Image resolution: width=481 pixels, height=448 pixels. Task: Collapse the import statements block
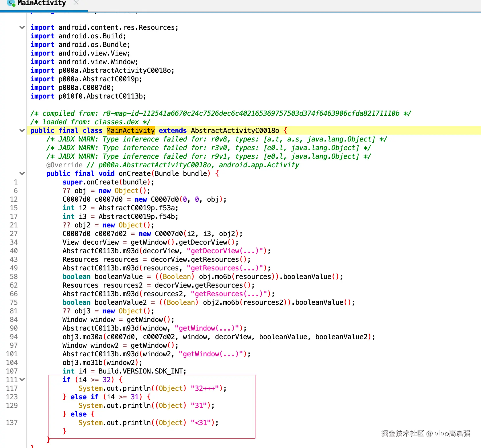22,27
